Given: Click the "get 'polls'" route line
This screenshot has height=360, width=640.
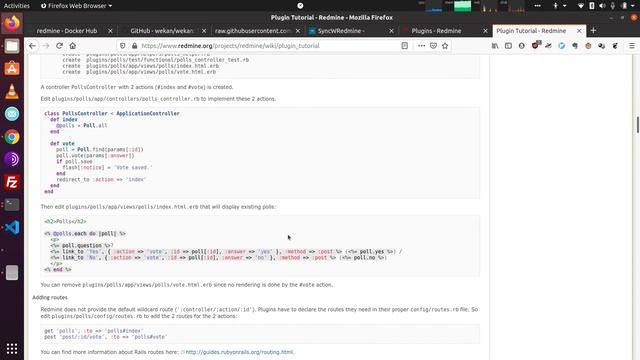Looking at the screenshot, I should point(93,331).
